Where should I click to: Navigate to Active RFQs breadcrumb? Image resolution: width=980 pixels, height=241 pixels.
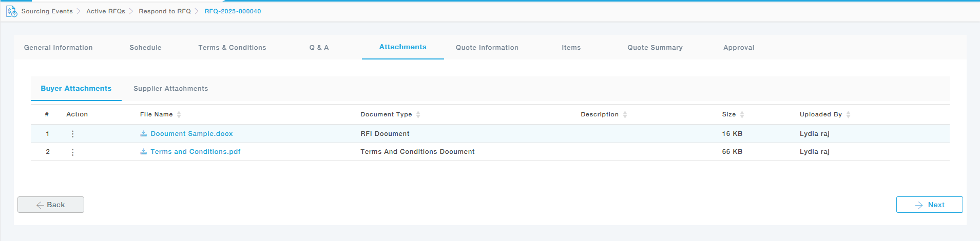106,11
